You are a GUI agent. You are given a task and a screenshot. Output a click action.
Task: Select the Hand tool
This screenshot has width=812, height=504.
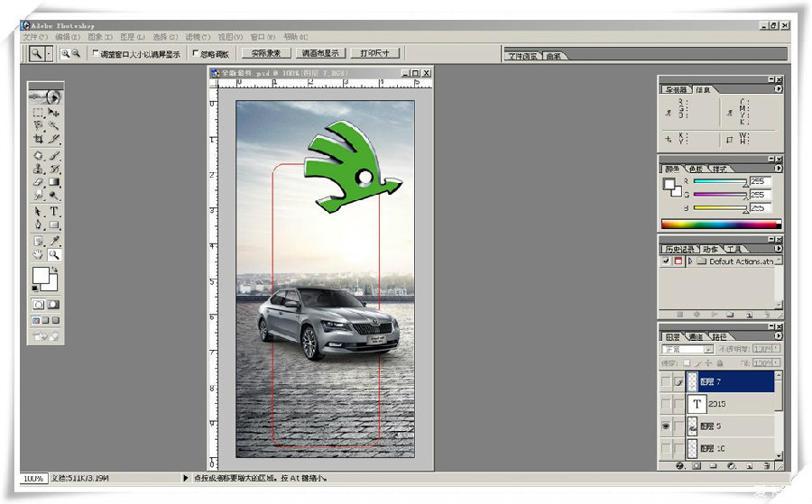point(38,254)
